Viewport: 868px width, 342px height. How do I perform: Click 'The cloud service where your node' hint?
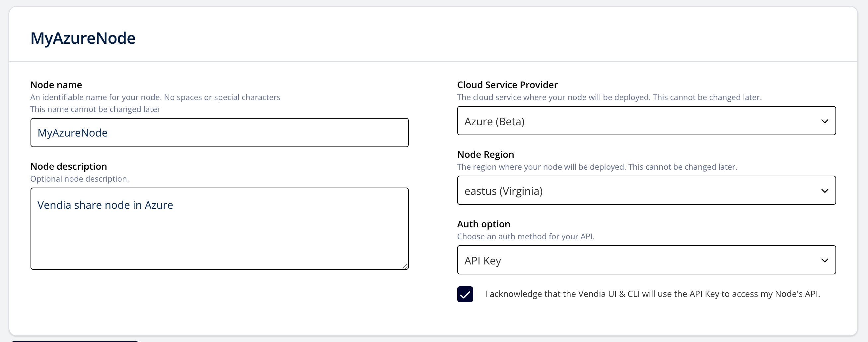click(x=609, y=97)
